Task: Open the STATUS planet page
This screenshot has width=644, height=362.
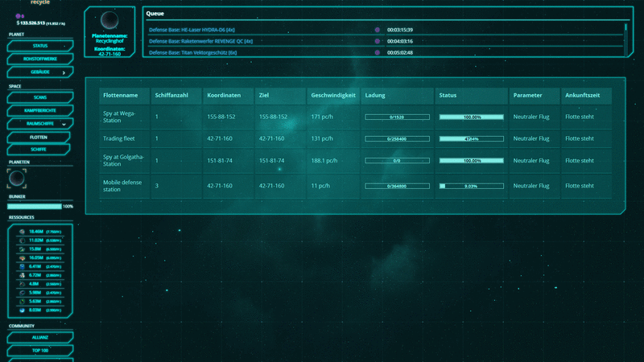Action: pos(40,46)
